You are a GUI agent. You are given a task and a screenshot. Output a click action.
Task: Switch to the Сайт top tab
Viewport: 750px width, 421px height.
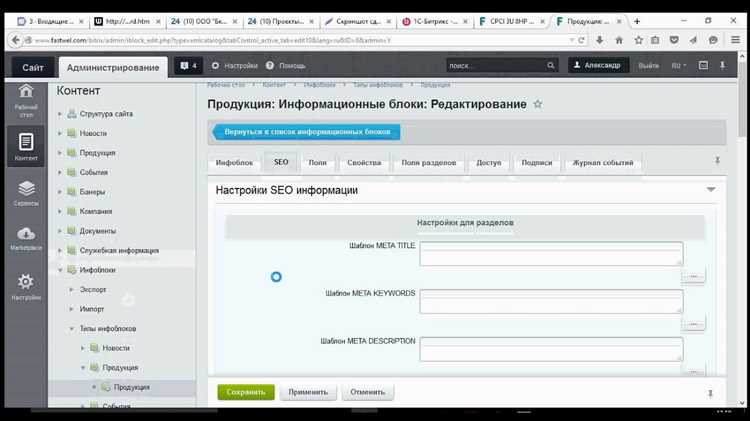[33, 67]
